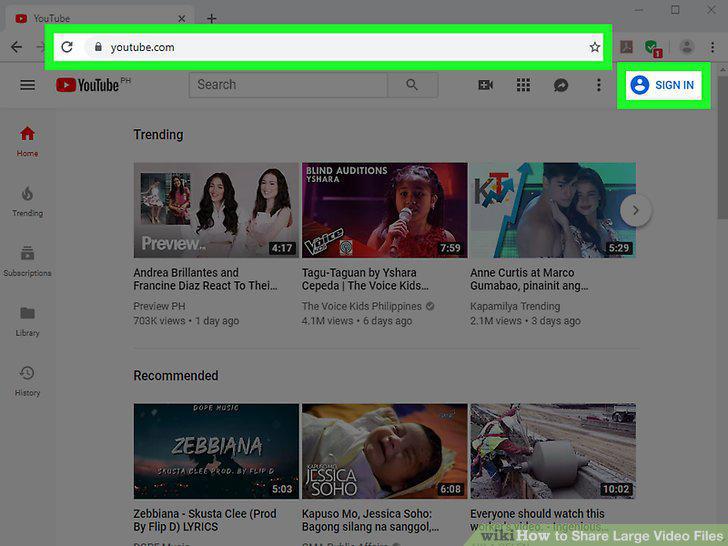Open title 'Anne Curtis at Marco Gumabao'
The width and height of the screenshot is (728, 546).
click(529, 279)
